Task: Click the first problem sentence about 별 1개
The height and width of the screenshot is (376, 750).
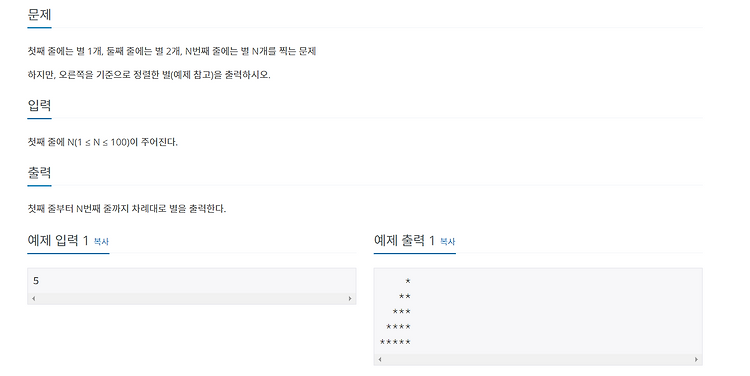Action: [x=172, y=51]
